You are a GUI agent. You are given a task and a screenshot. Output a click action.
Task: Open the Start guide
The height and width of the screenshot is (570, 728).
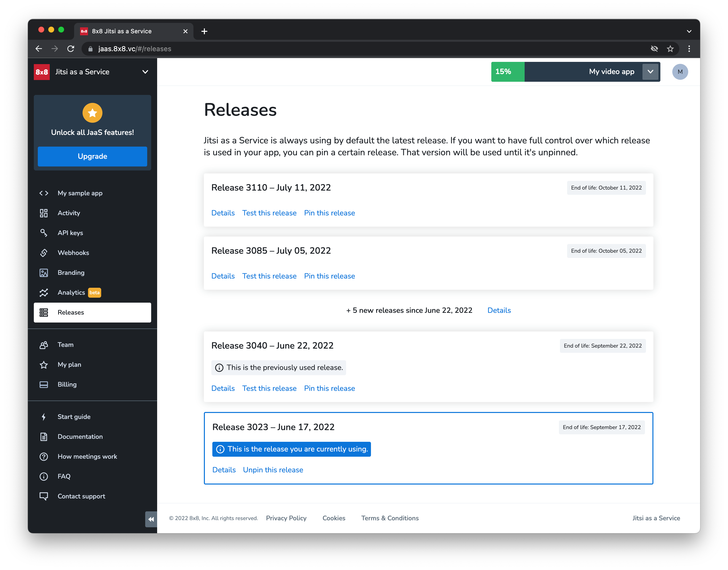[x=74, y=416]
